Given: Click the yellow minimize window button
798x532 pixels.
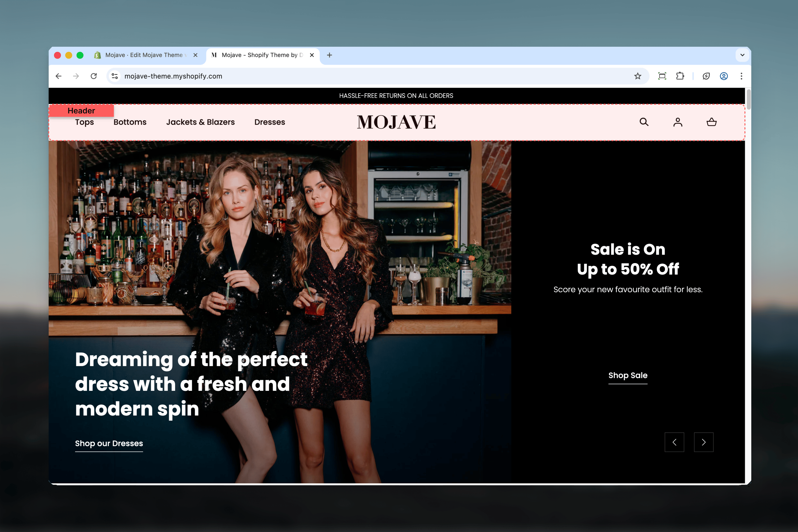Looking at the screenshot, I should (x=69, y=55).
